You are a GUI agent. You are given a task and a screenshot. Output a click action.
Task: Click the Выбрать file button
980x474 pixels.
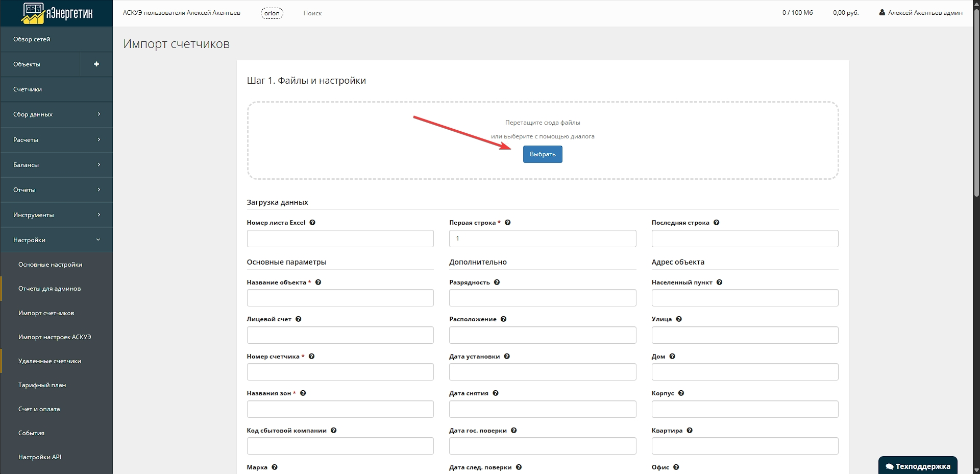pyautogui.click(x=543, y=154)
